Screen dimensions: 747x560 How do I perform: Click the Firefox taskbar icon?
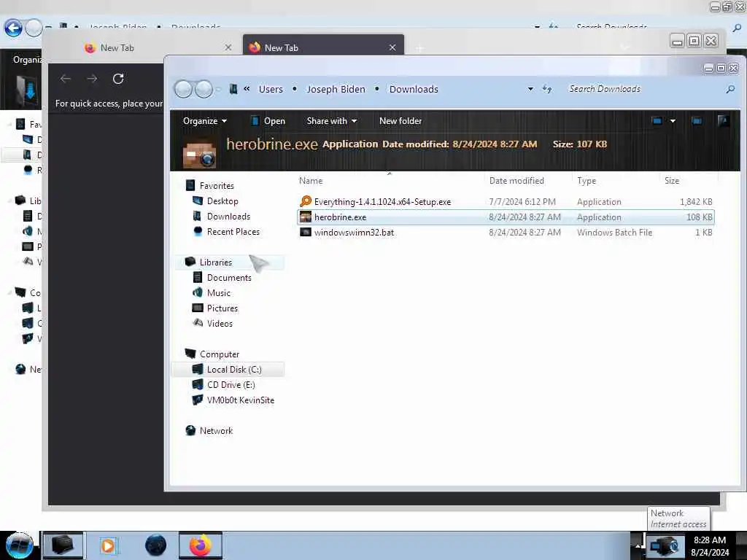(201, 545)
